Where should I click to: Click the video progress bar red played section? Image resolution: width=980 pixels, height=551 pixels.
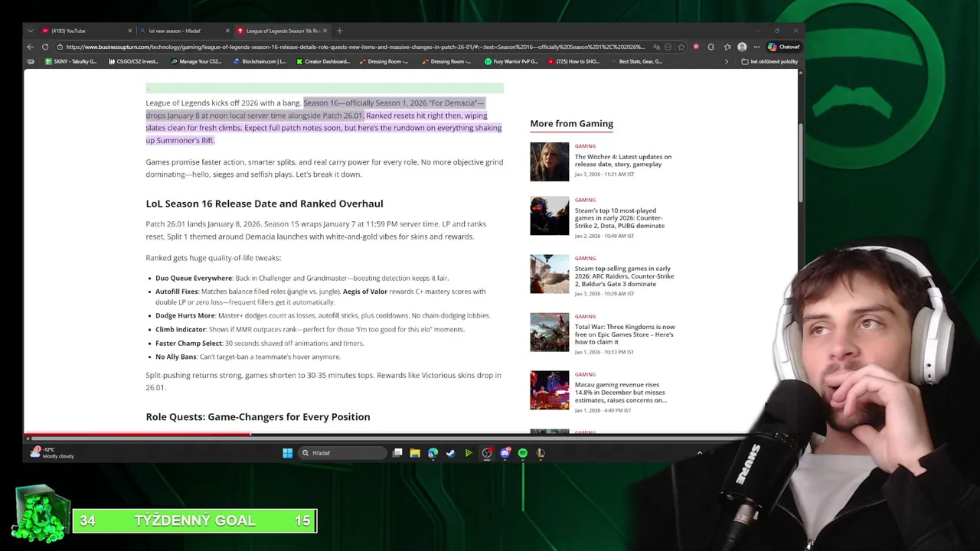(137, 435)
